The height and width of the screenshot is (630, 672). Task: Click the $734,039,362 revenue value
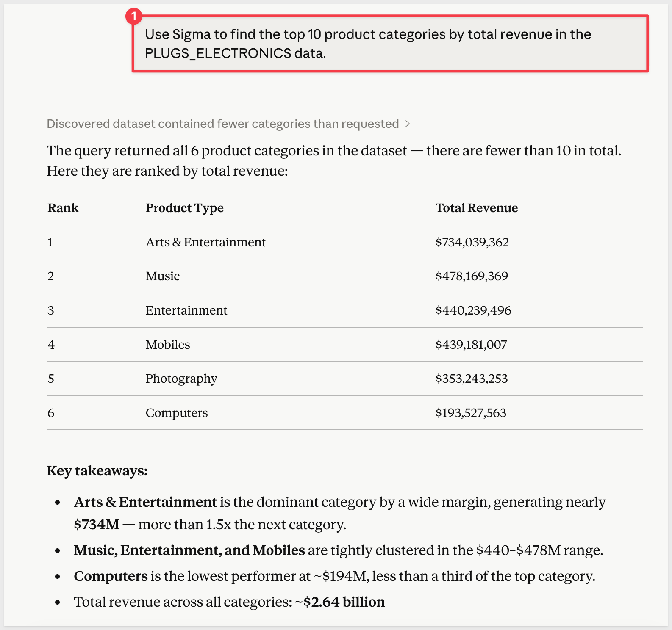(x=472, y=242)
